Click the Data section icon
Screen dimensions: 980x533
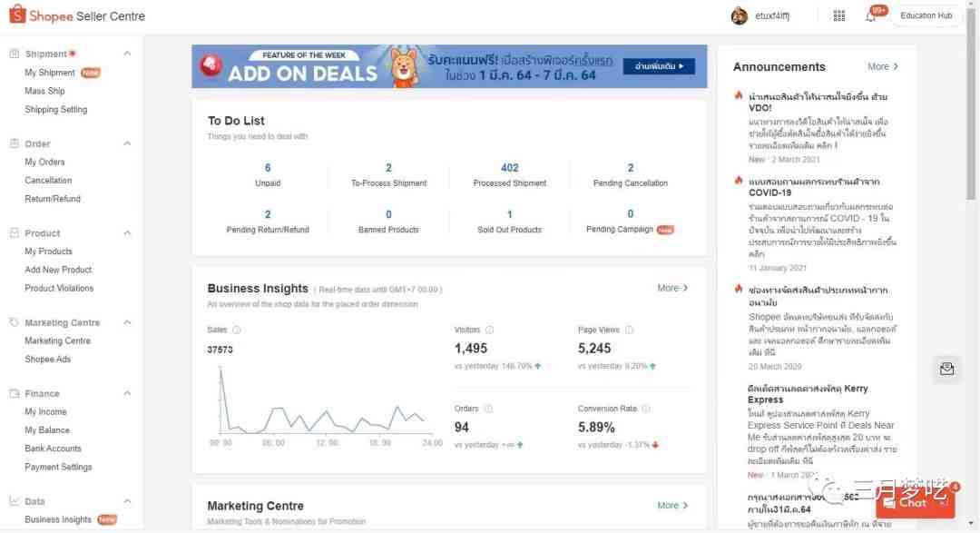tap(15, 500)
